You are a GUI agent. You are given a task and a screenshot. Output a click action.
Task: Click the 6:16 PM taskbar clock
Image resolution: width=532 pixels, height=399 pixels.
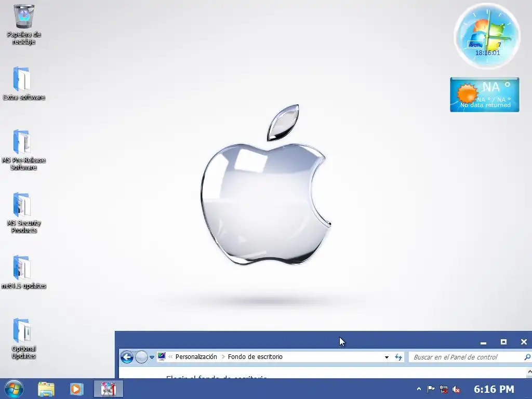click(494, 389)
